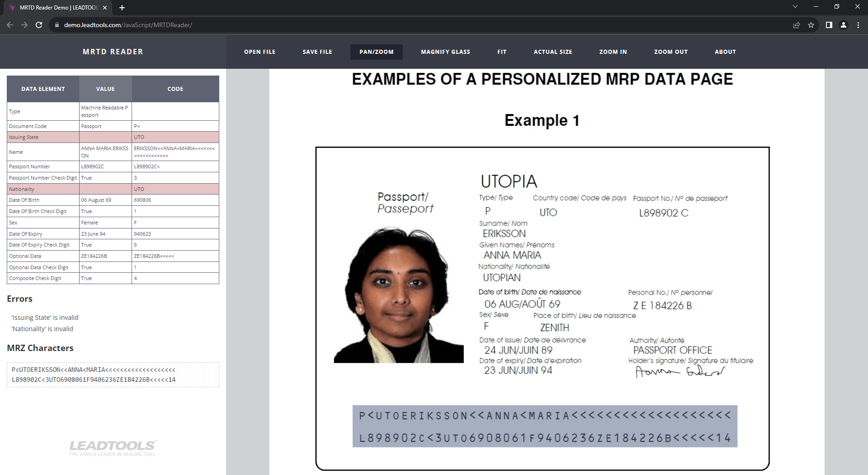
Task: Click the browser back navigation arrow
Action: 10,25
